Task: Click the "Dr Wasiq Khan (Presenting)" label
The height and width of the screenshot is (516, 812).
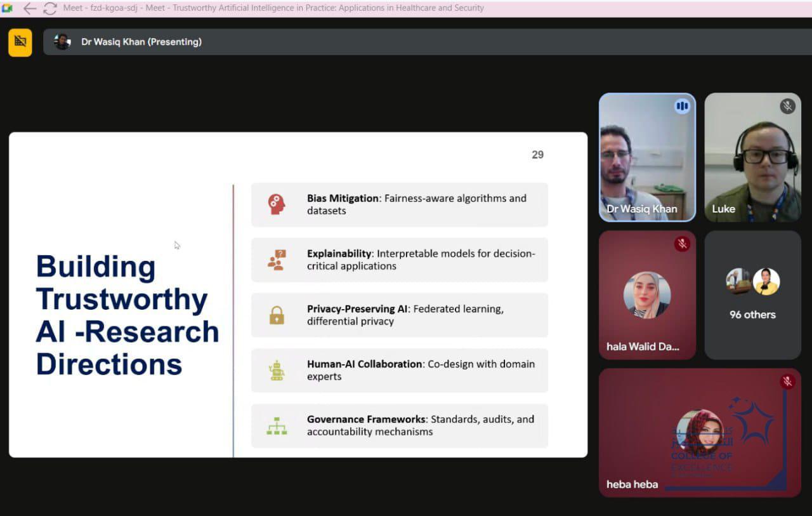Action: tap(141, 42)
